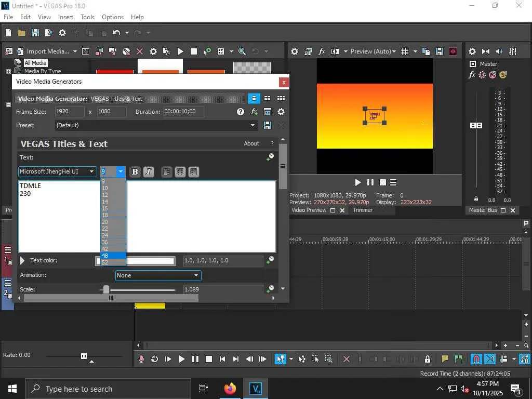Toggle the Master fader lock icon
Image resolution: width=532 pixels, height=399 pixels.
coord(476,198)
